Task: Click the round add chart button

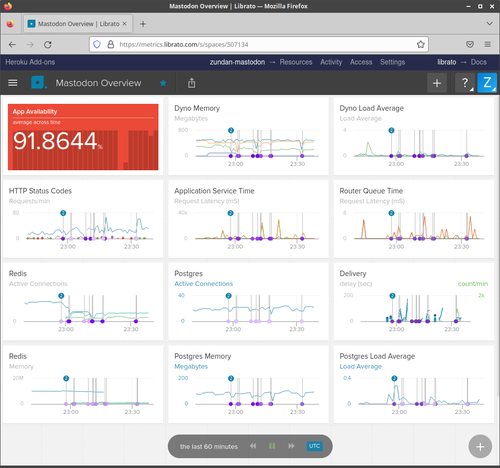Action: [480, 447]
